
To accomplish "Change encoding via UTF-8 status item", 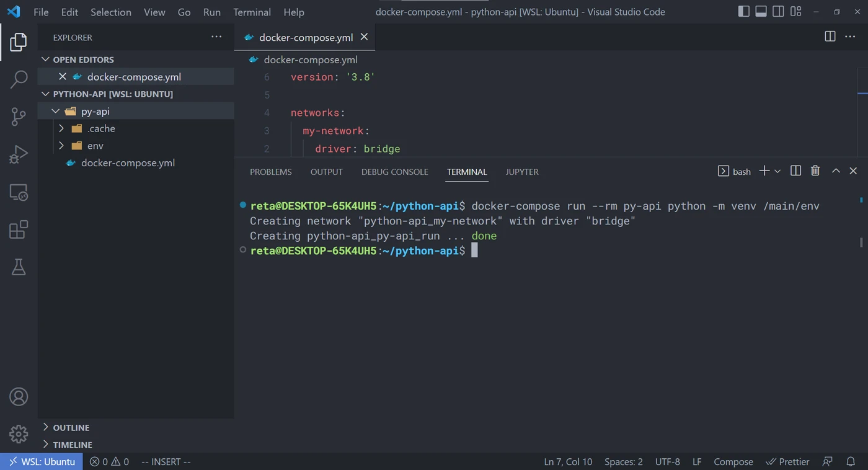I will tap(668, 461).
